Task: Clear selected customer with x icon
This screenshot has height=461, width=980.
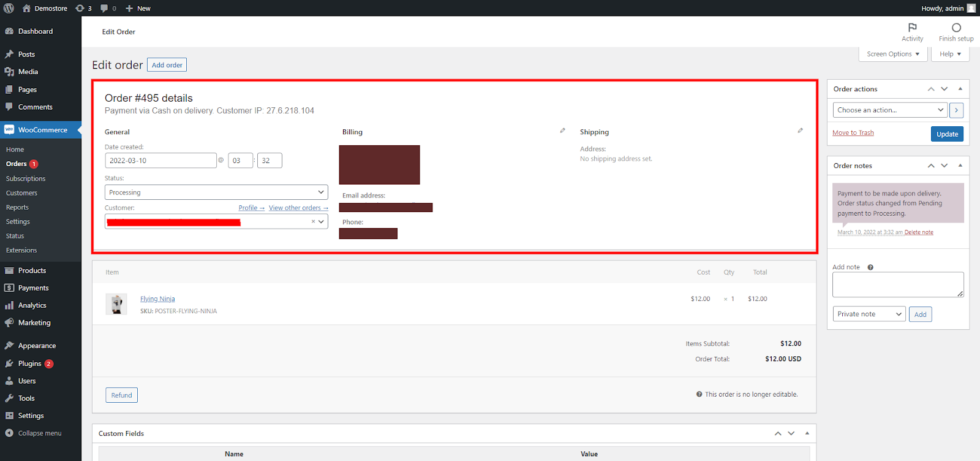Action: click(313, 221)
